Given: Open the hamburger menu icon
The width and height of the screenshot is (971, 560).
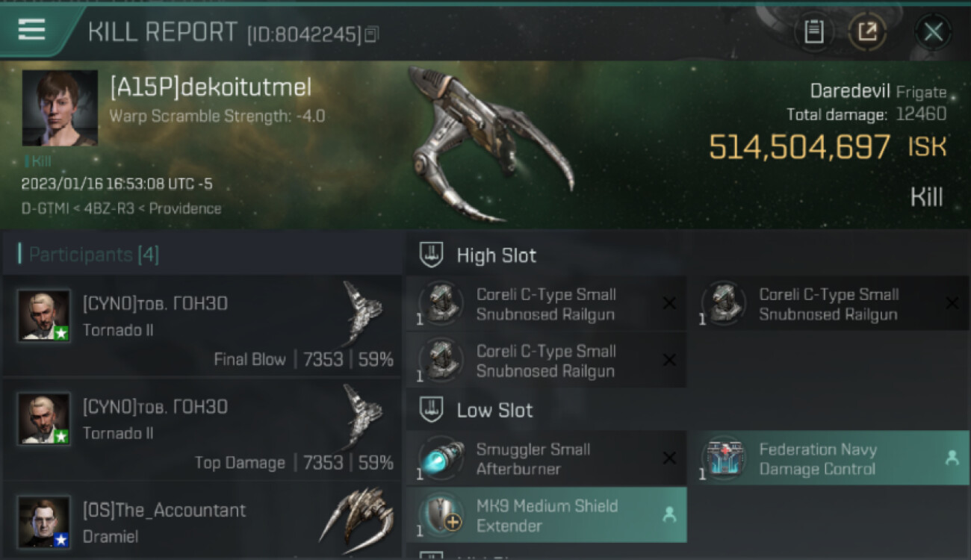Looking at the screenshot, I should [31, 30].
